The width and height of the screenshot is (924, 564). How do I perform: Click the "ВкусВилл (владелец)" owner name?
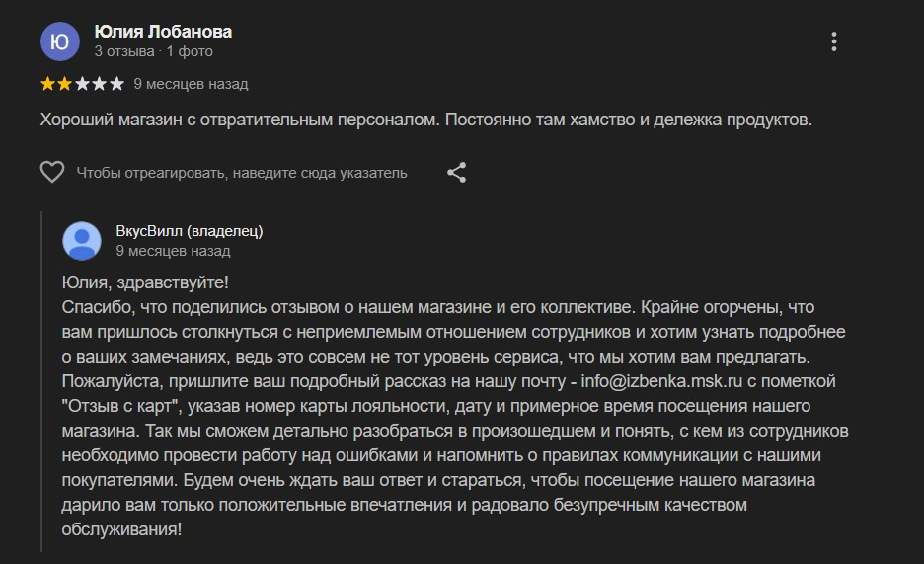pos(189,231)
